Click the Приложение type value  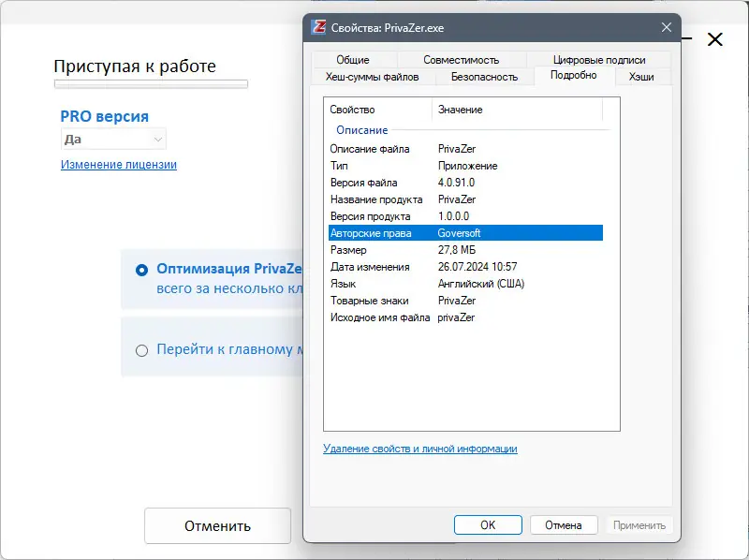pyautogui.click(x=467, y=166)
